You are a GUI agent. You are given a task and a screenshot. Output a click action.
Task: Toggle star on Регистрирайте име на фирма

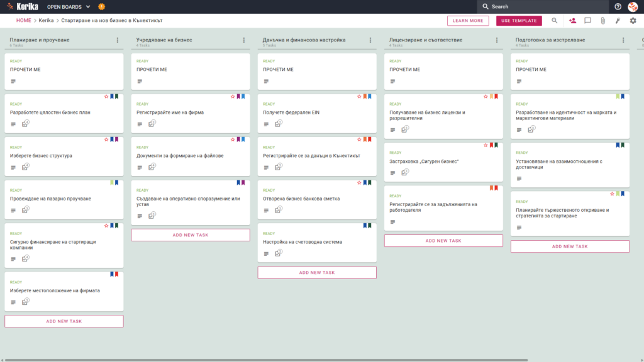[233, 96]
